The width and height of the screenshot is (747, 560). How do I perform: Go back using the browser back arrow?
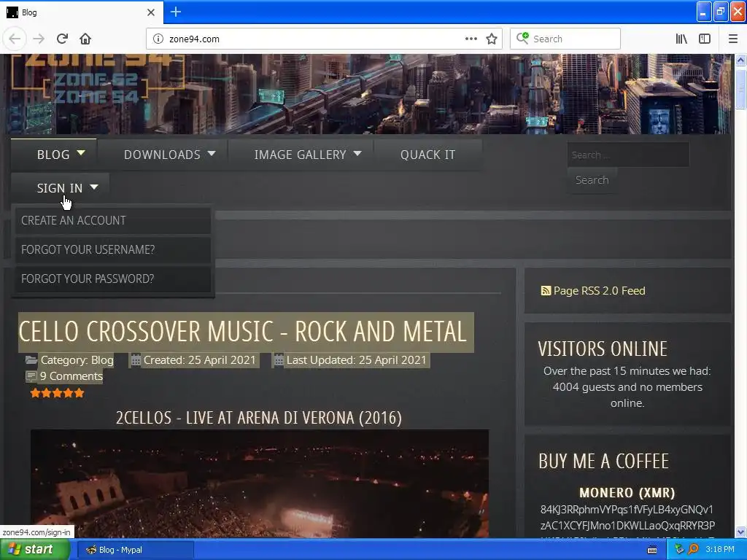point(15,39)
